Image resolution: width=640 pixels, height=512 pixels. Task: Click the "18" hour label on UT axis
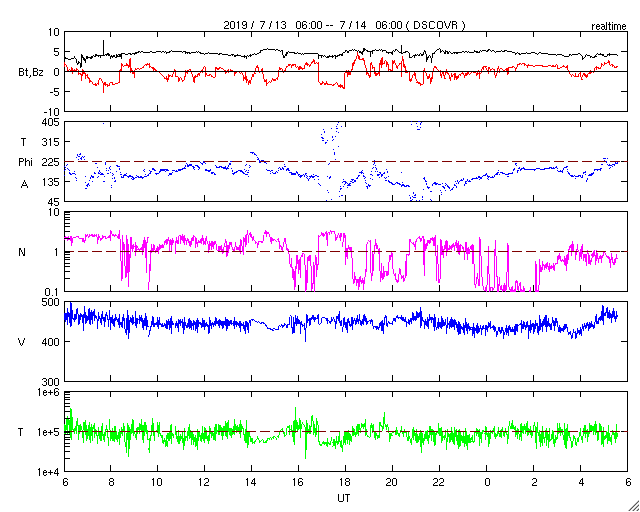(345, 484)
